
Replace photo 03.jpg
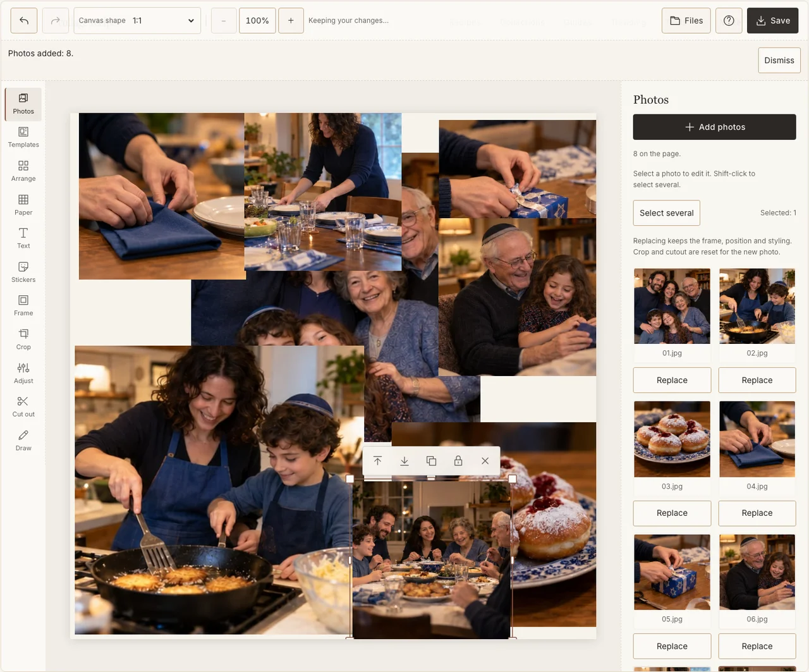click(x=672, y=513)
